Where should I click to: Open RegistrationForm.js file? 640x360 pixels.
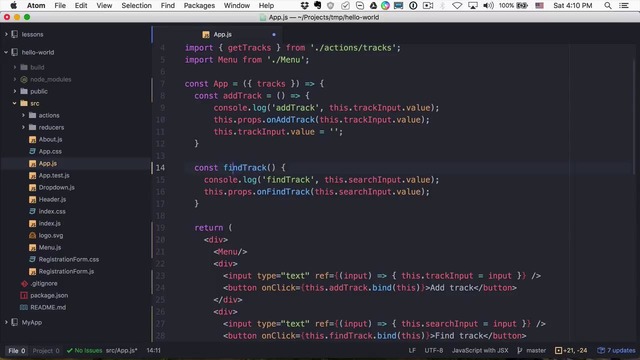click(66, 271)
